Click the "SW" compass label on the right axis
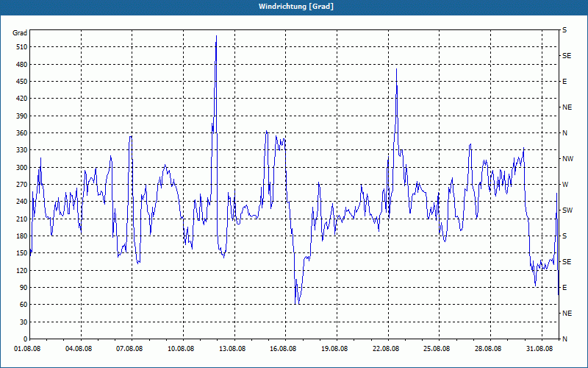Screen dimensions: 588x368 pos(567,210)
